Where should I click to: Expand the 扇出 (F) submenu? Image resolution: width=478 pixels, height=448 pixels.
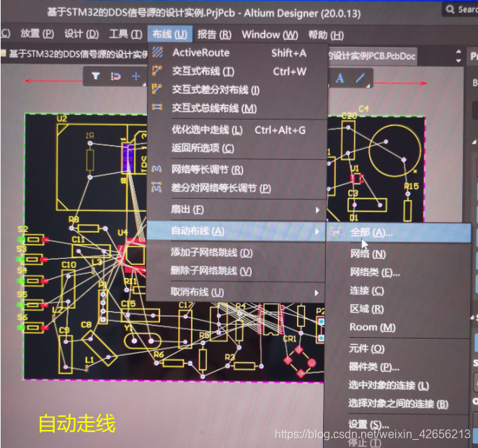(x=238, y=210)
